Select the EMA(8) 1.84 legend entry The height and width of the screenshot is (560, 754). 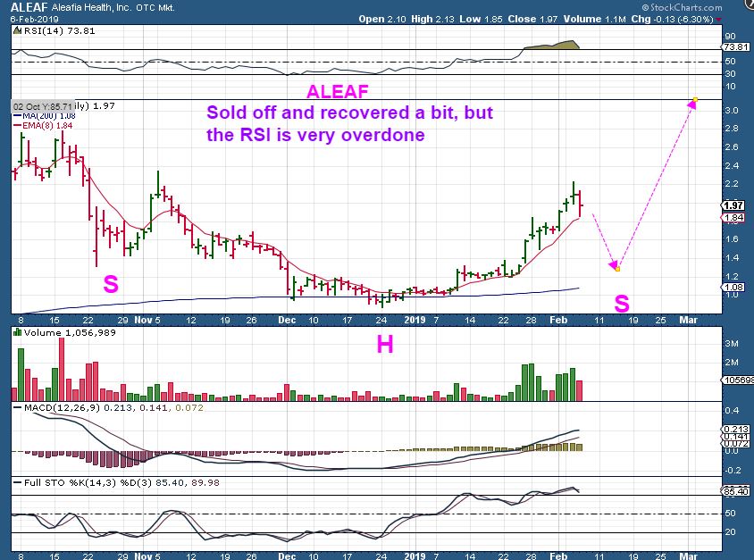click(x=43, y=125)
